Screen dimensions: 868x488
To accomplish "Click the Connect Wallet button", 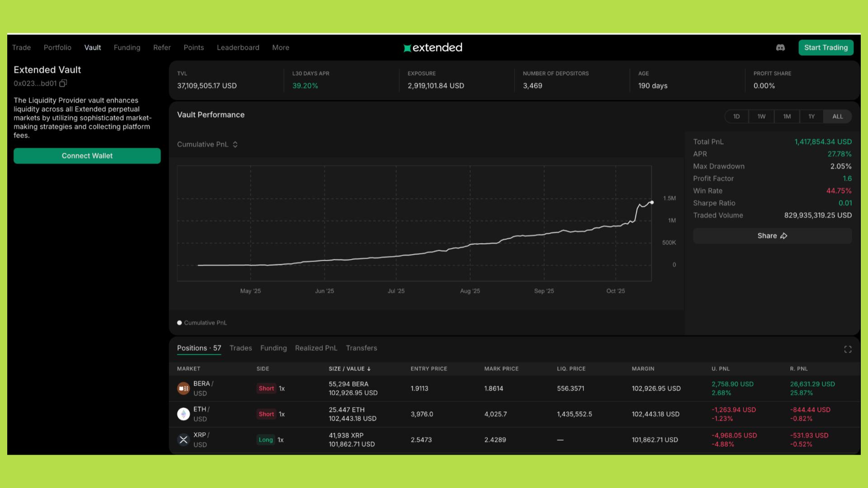I will (87, 156).
